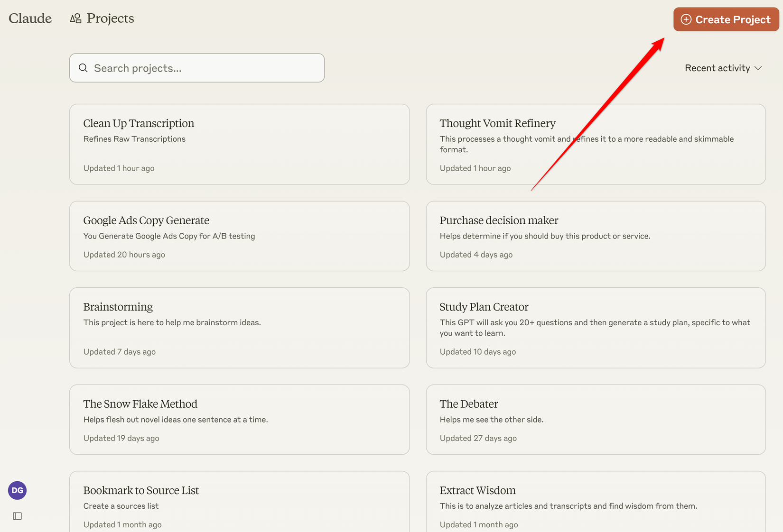
Task: Open Bookmark to Source List project
Action: click(240, 502)
